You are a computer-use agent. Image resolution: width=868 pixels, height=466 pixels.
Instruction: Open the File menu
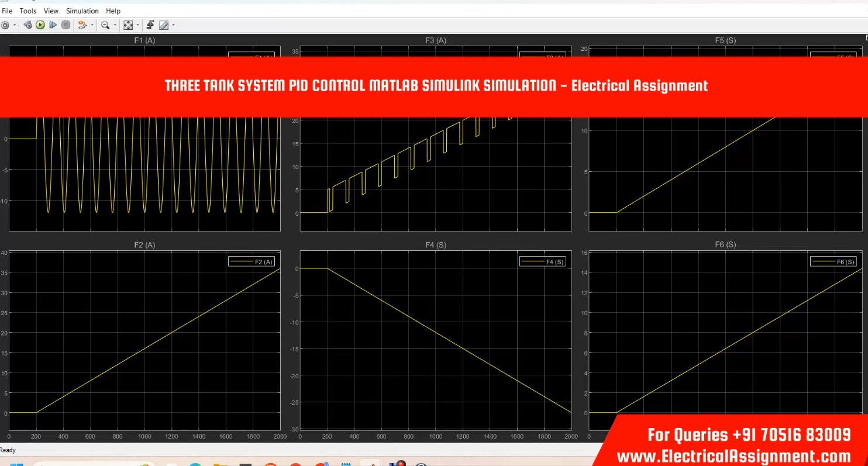[x=7, y=11]
